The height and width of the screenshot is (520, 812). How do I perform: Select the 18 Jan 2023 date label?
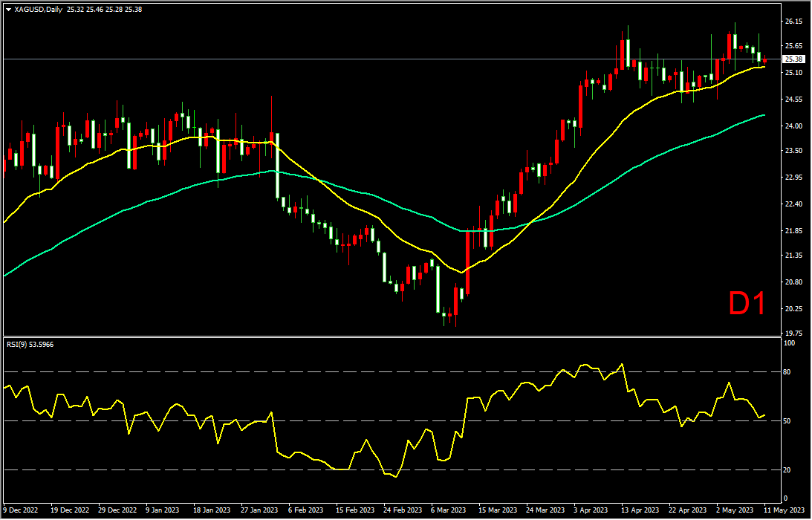tap(212, 510)
